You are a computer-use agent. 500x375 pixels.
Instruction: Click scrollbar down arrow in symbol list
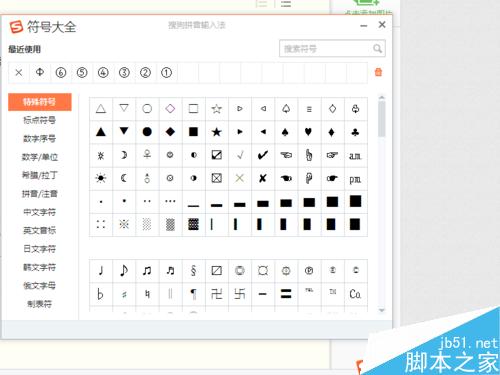(x=382, y=310)
